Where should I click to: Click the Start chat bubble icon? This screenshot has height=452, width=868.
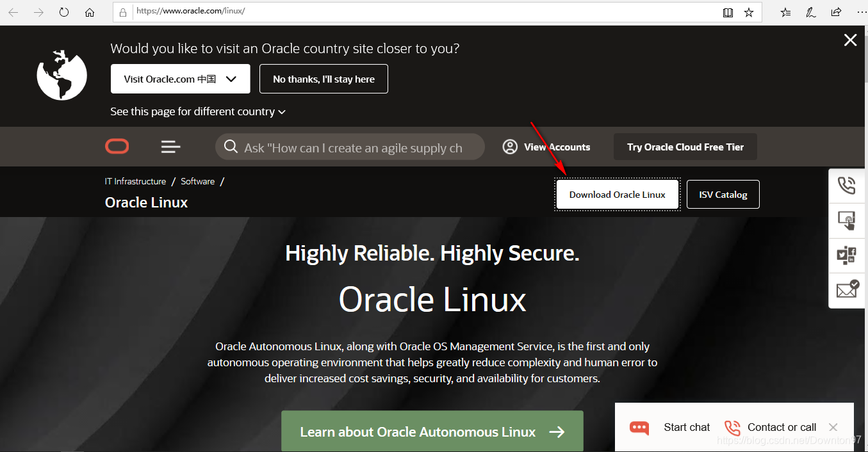(639, 428)
